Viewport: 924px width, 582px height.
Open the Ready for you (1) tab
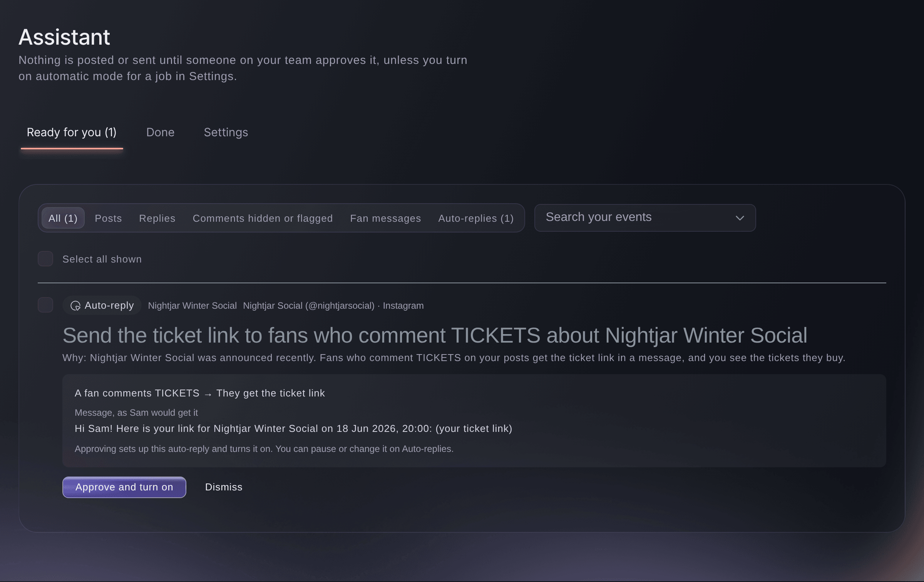pyautogui.click(x=72, y=132)
